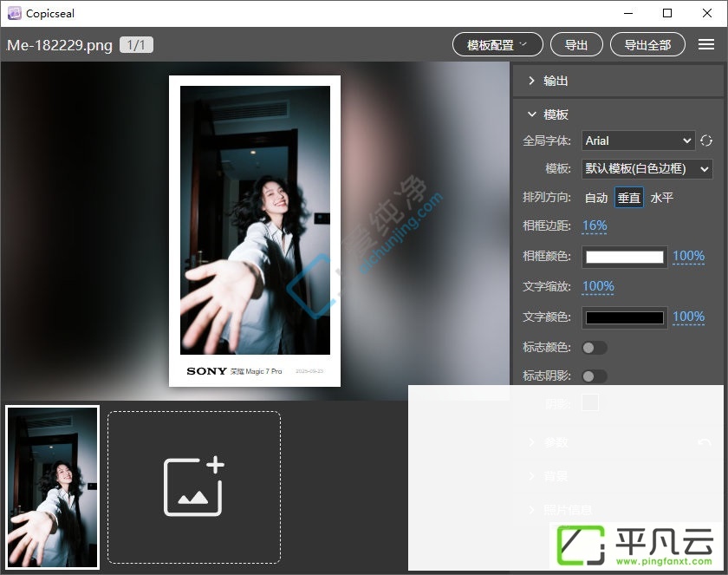Select 垂直 arrangement direction
Screen dimensions: 728x575
pyautogui.click(x=628, y=198)
